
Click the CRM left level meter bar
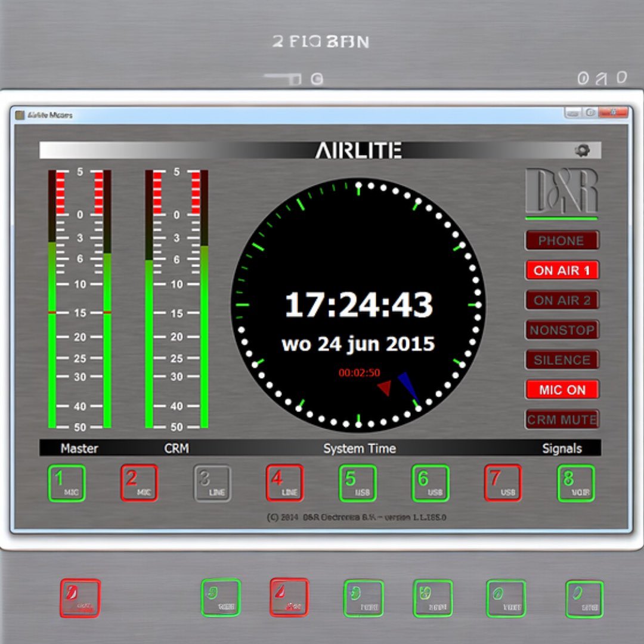pyautogui.click(x=149, y=299)
